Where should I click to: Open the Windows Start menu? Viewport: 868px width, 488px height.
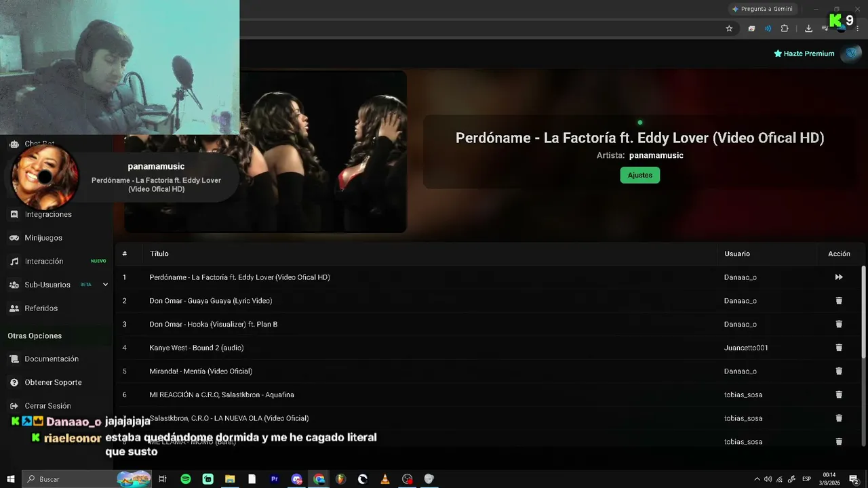[x=11, y=479]
